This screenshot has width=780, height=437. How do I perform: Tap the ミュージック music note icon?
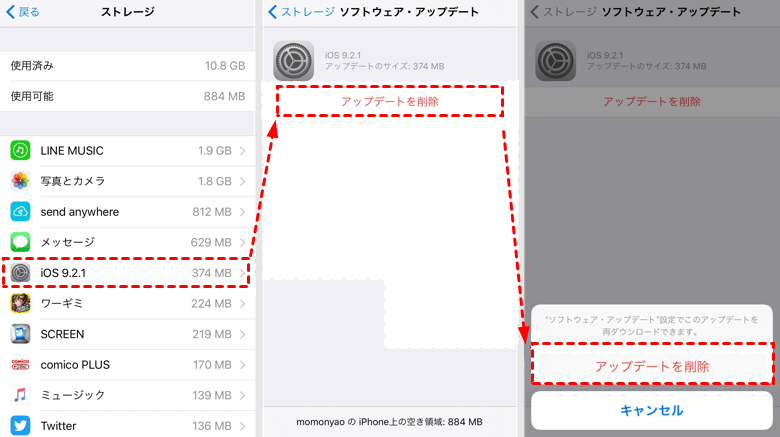[20, 395]
